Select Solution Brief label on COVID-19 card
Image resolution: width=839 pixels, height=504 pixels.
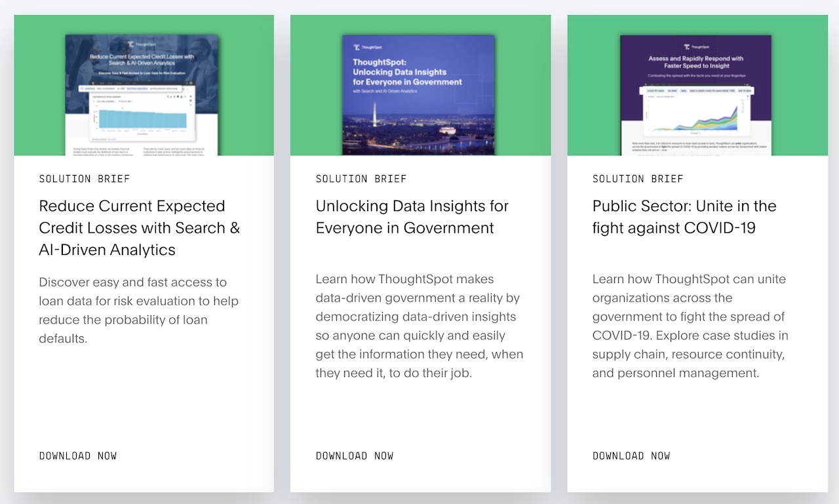pos(638,179)
